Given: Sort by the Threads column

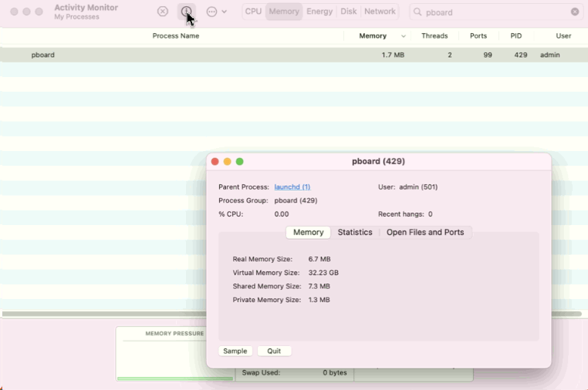Looking at the screenshot, I should coord(434,36).
